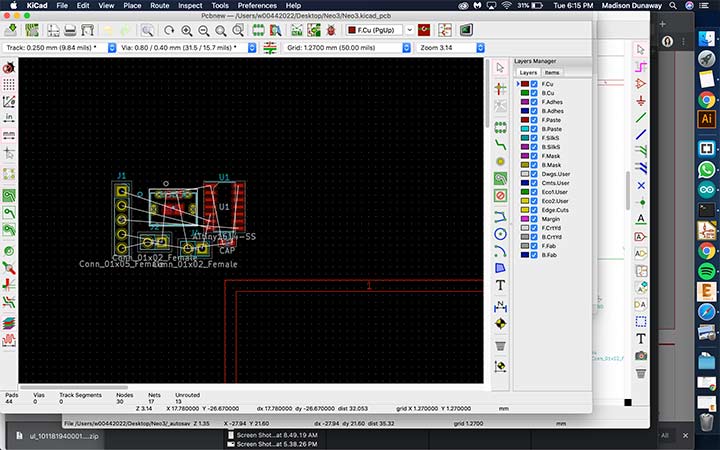Select the Add keepout area tool
Image resolution: width=720 pixels, height=450 pixels.
[501, 196]
